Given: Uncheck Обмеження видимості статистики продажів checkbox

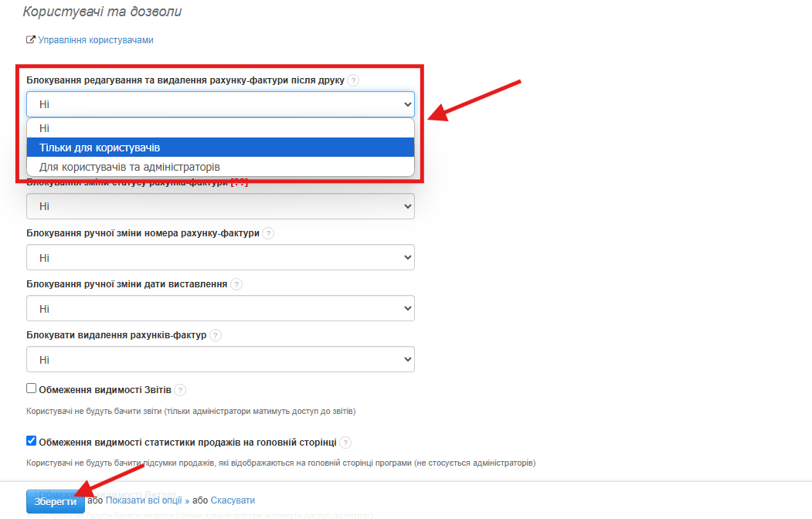Looking at the screenshot, I should click(32, 441).
